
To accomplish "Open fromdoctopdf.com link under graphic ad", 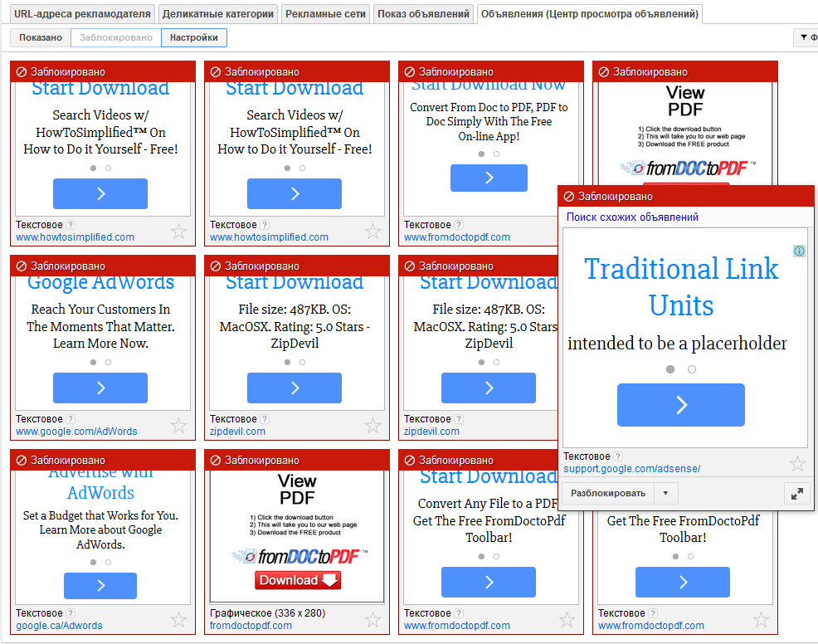I will coord(251,626).
